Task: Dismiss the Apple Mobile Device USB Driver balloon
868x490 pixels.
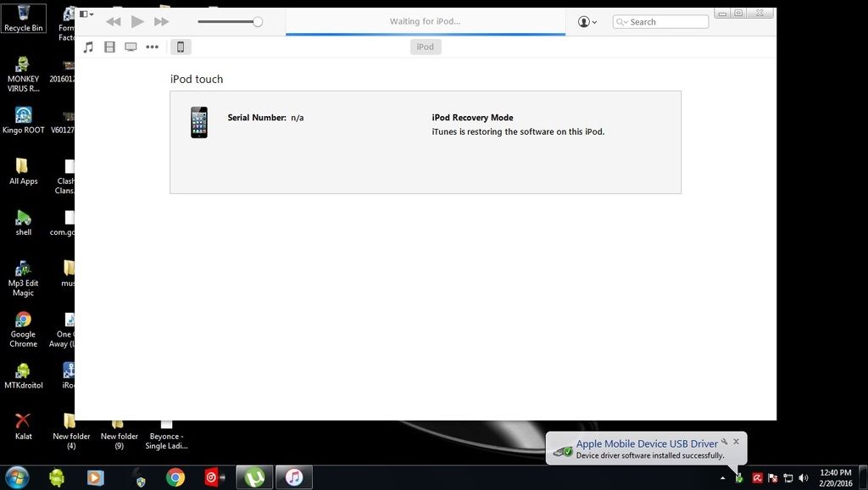Action: 736,442
